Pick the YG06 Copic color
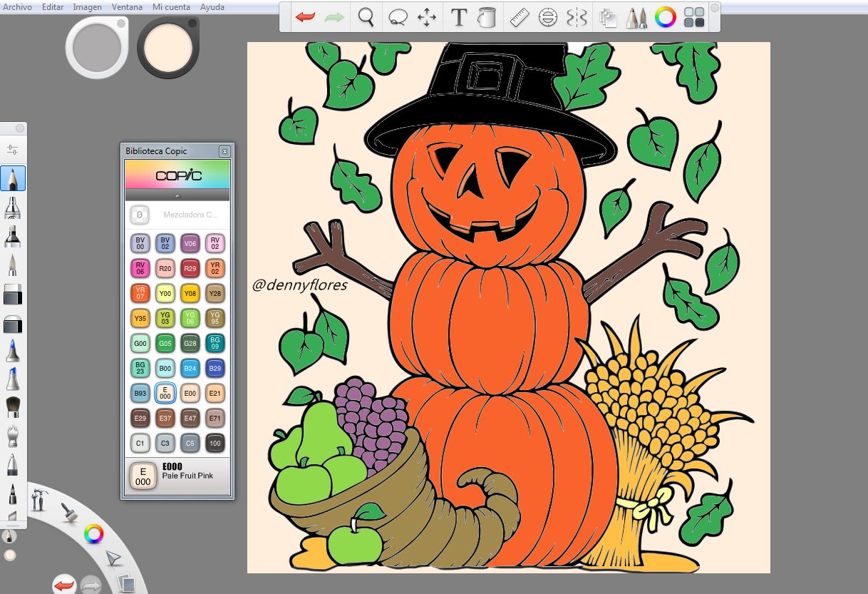868x594 pixels. tap(190, 318)
